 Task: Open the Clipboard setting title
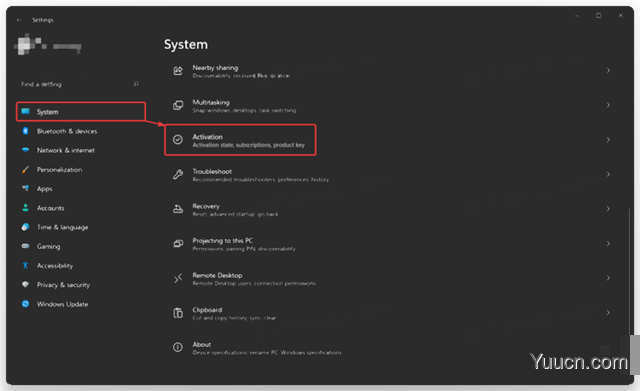[x=207, y=310]
